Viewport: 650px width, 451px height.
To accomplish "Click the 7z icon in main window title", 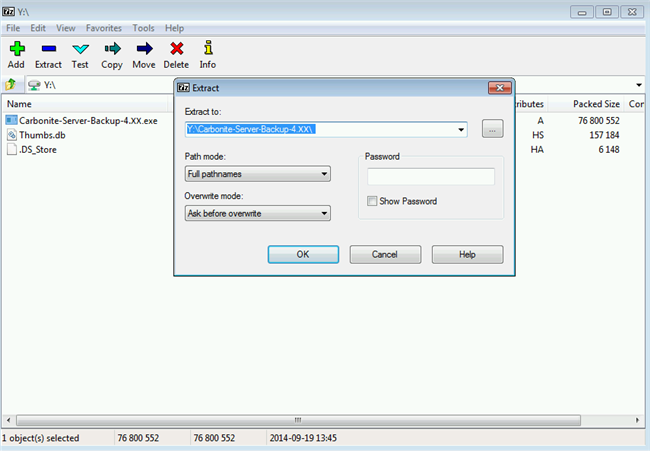I will pos(8,11).
